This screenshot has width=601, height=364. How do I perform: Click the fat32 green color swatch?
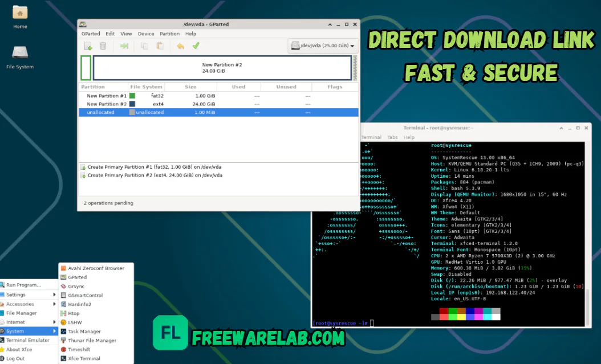[132, 96]
